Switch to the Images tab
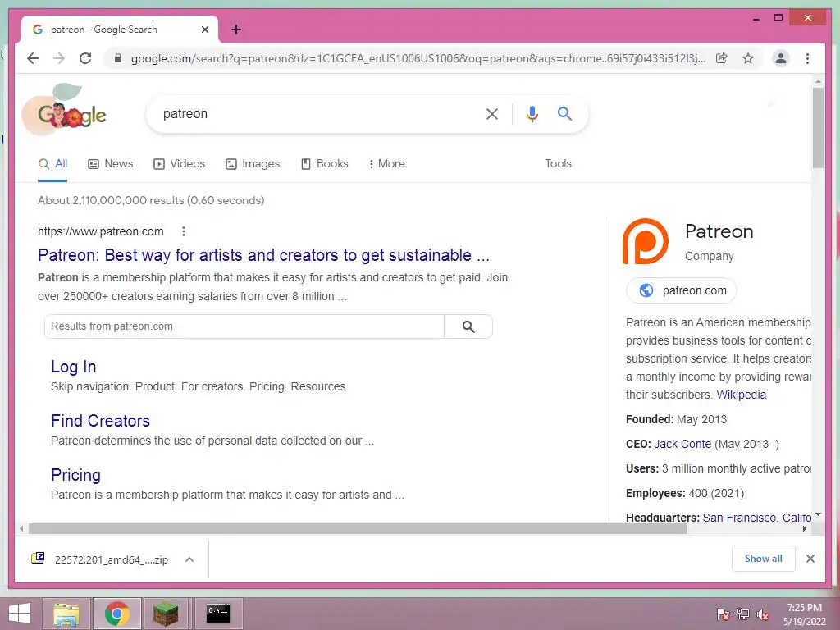Screen dimensions: 840x630 point(253,164)
